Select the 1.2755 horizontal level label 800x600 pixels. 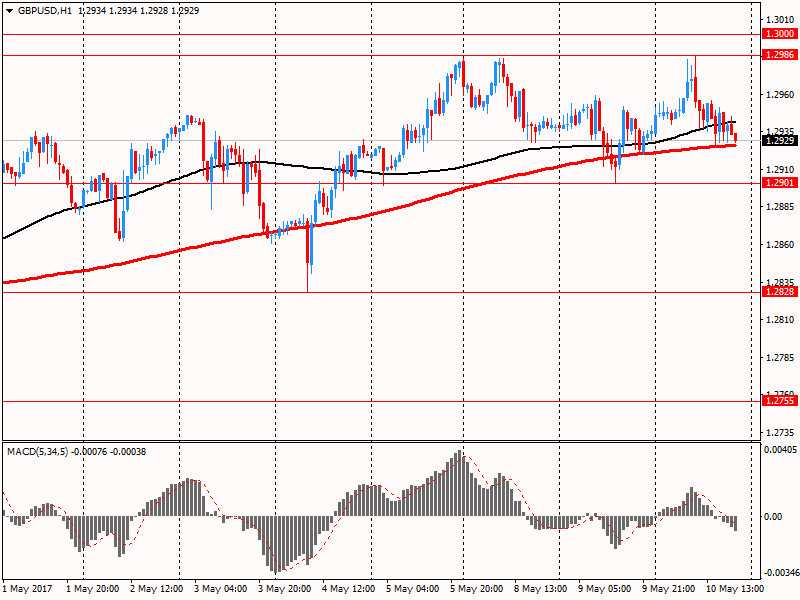coord(779,401)
